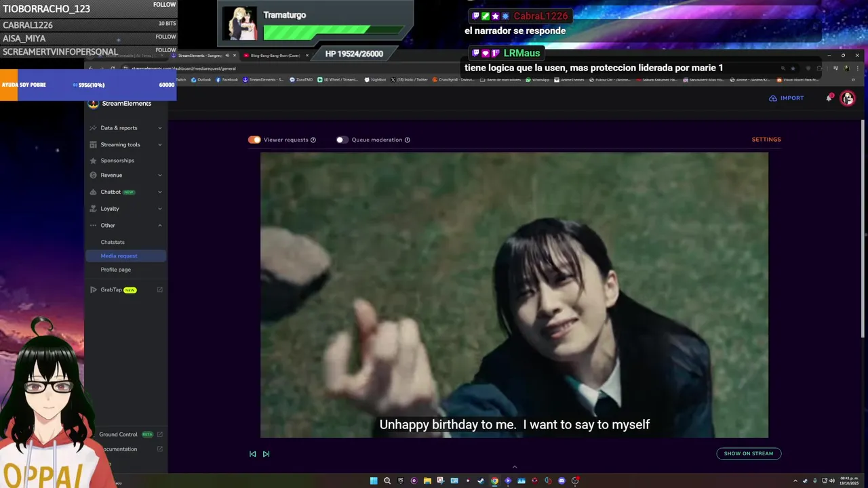Click the video player preview
Image resolution: width=868 pixels, height=488 pixels.
(514, 295)
